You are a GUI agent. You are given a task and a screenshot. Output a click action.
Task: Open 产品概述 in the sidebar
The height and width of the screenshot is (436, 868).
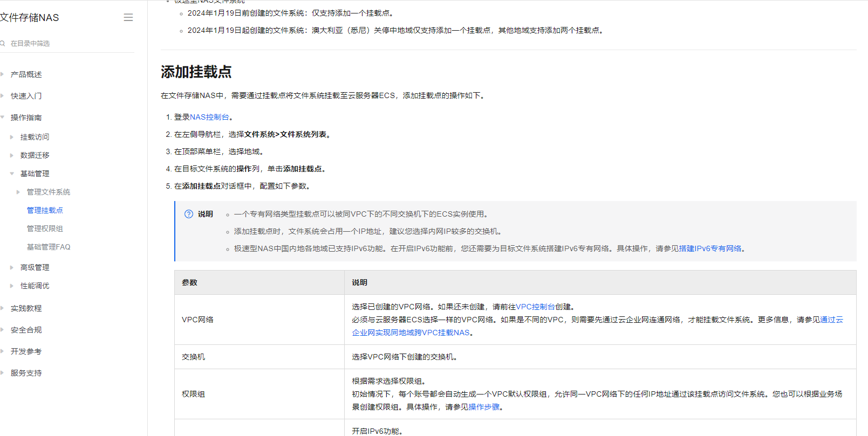point(26,74)
